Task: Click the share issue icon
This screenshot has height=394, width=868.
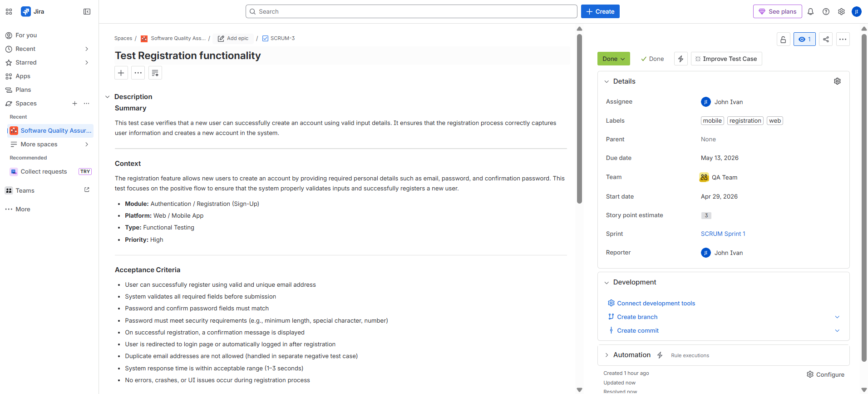Action: (826, 40)
